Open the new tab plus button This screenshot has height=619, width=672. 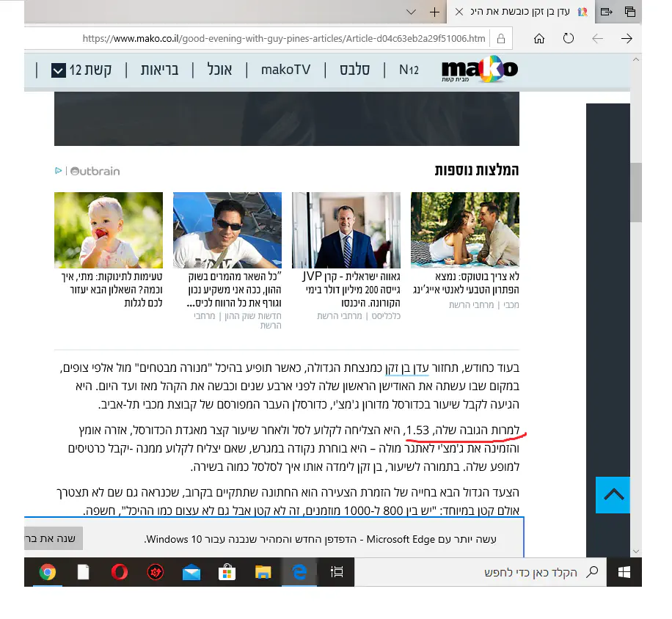(434, 12)
